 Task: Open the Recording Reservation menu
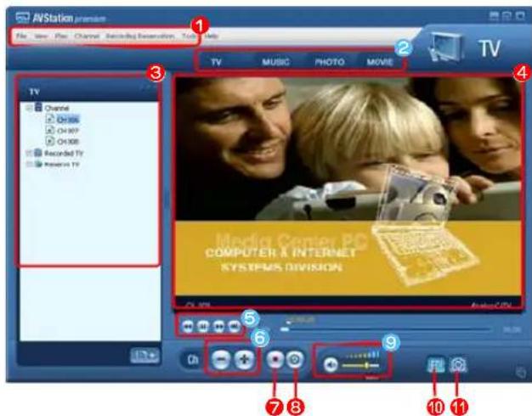pos(139,36)
